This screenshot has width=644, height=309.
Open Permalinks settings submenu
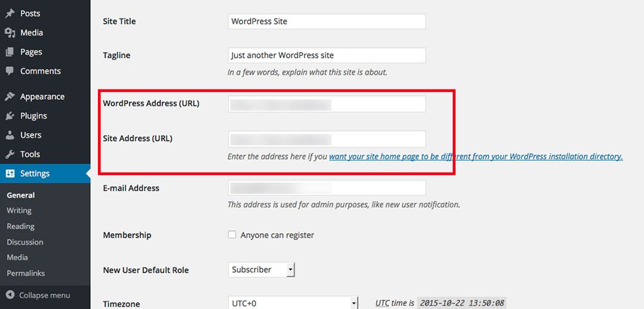(x=26, y=274)
